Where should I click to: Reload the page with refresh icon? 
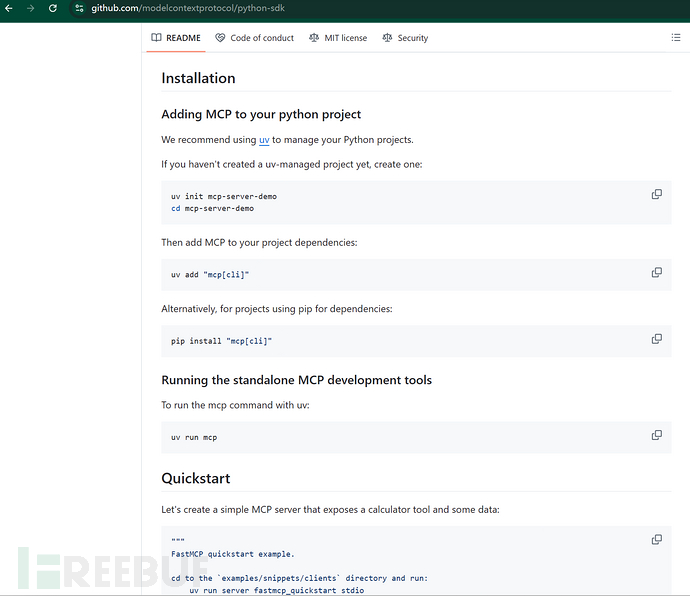pos(52,8)
